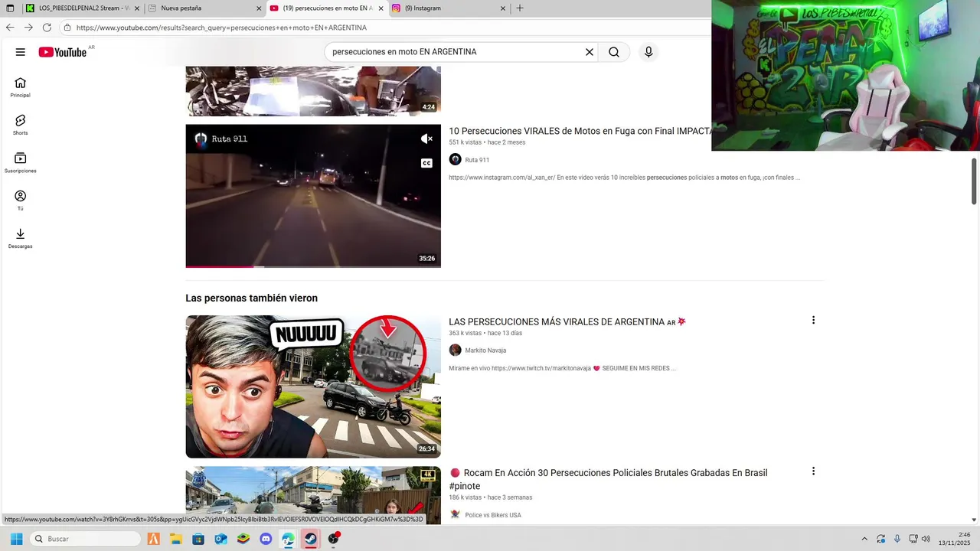Screen dimensions: 980x551
Task: View site information icon in address bar
Action: pos(67,28)
